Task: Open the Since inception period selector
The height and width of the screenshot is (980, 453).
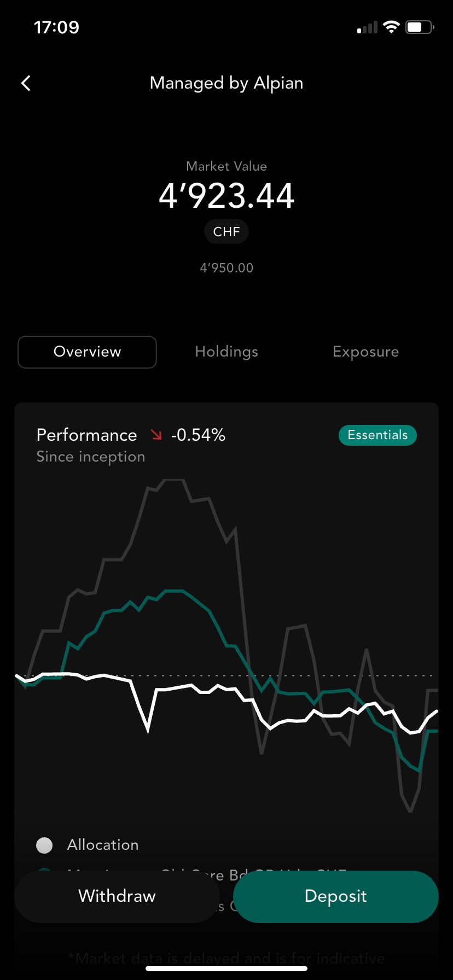Action: tap(91, 457)
